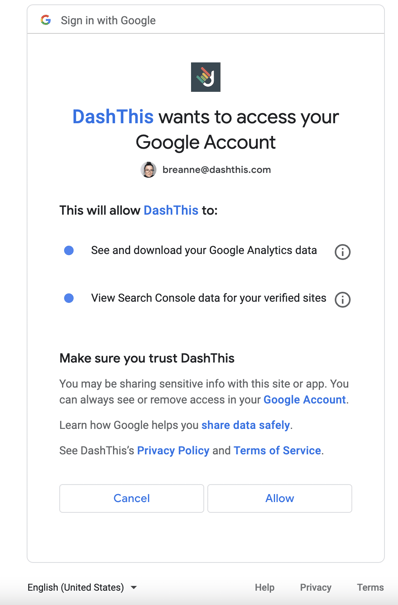Screen dimensions: 398x605
Task: Click the Google G logo icon
Action: [46, 20]
